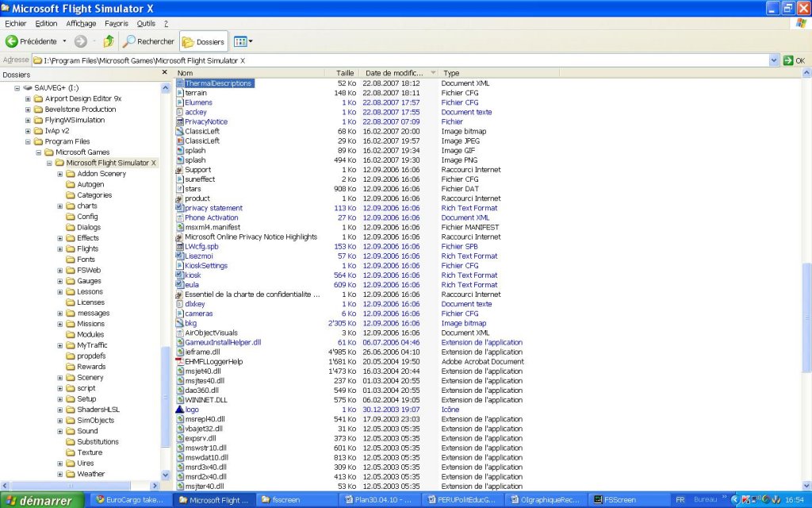Open the Affichage menu
The width and height of the screenshot is (812, 508).
point(81,24)
